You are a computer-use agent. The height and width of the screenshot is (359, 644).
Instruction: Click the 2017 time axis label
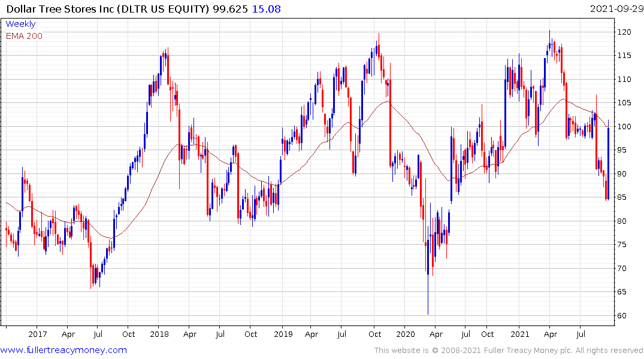tap(37, 334)
